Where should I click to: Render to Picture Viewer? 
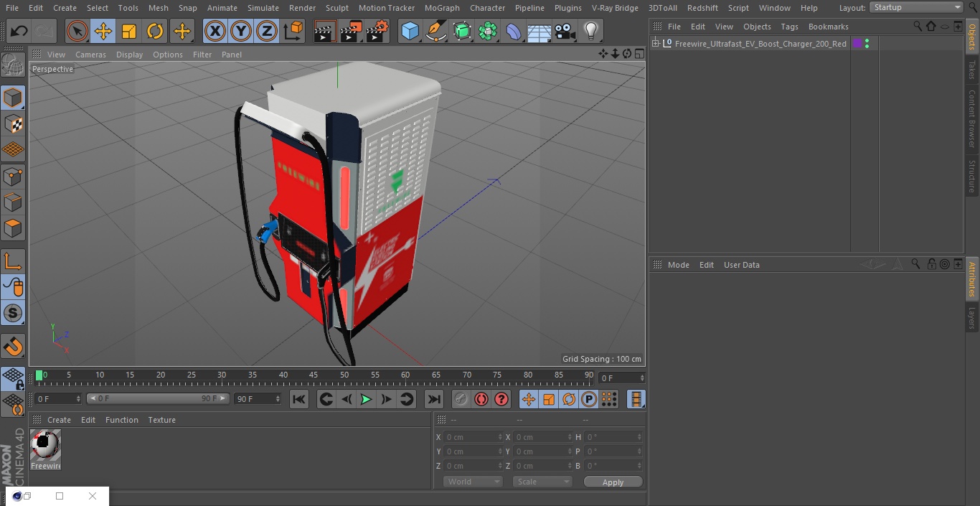click(351, 31)
